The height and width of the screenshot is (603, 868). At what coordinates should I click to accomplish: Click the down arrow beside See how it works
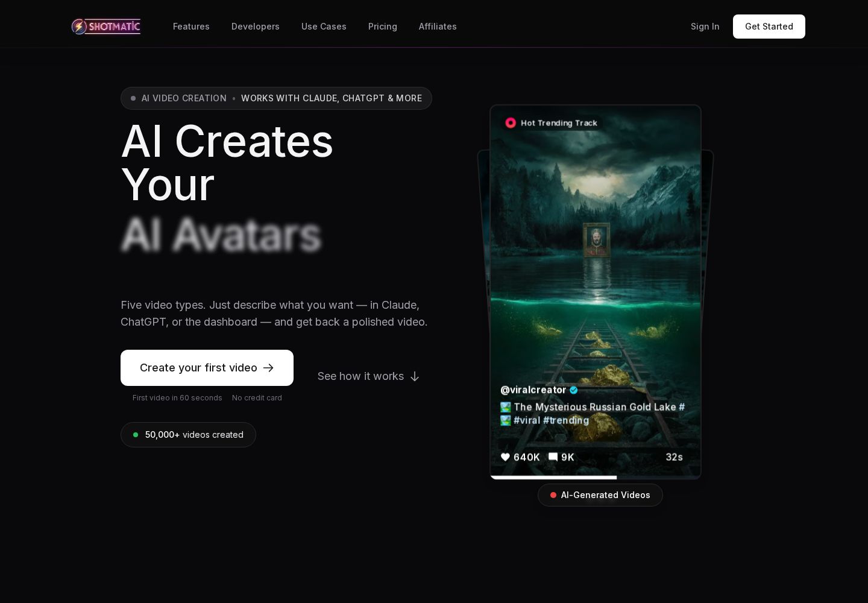point(415,376)
